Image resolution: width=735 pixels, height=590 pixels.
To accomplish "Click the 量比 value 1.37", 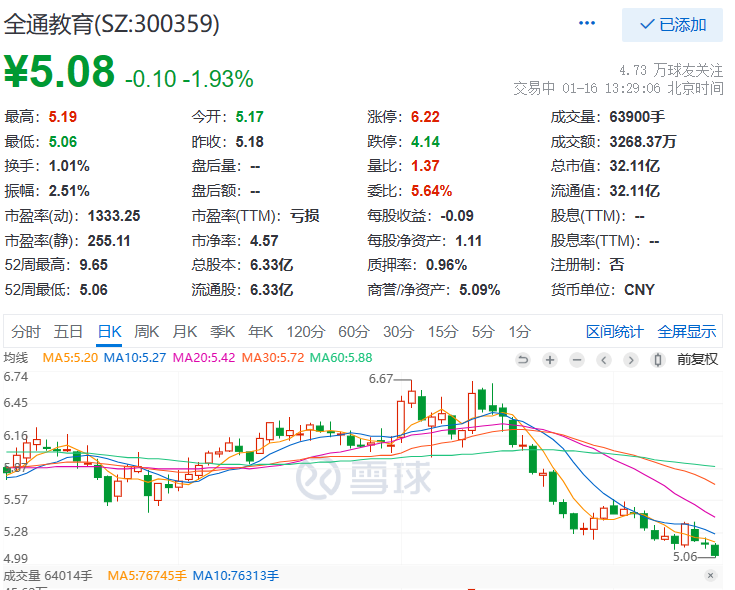I will [x=425, y=166].
